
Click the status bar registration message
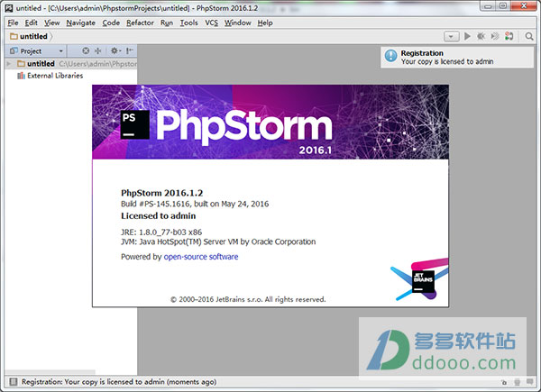119,382
